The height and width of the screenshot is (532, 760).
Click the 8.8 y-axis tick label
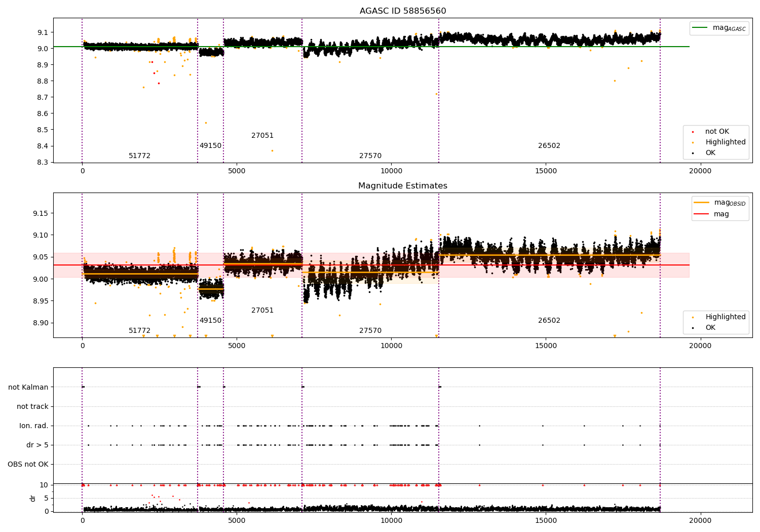coord(43,81)
